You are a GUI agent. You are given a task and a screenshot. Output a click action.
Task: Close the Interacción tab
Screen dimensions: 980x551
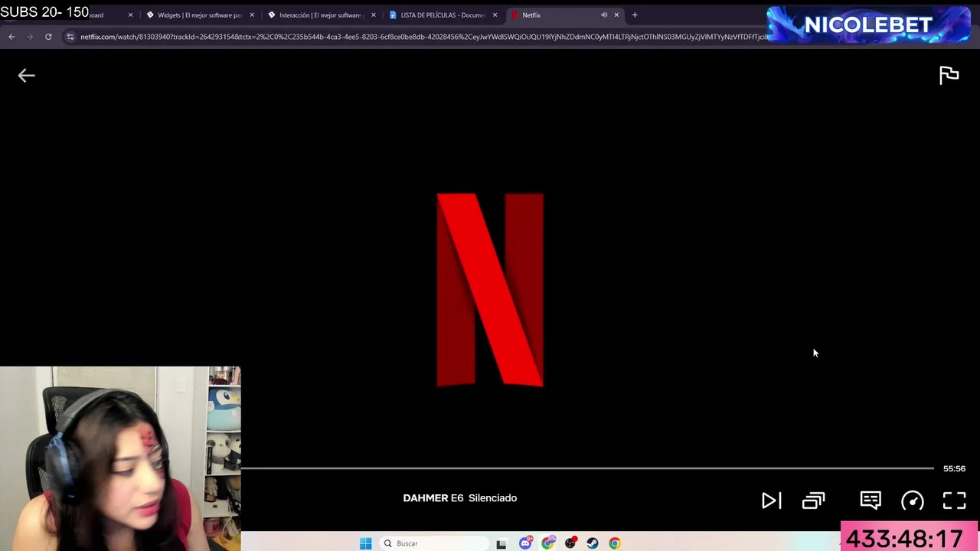click(374, 15)
